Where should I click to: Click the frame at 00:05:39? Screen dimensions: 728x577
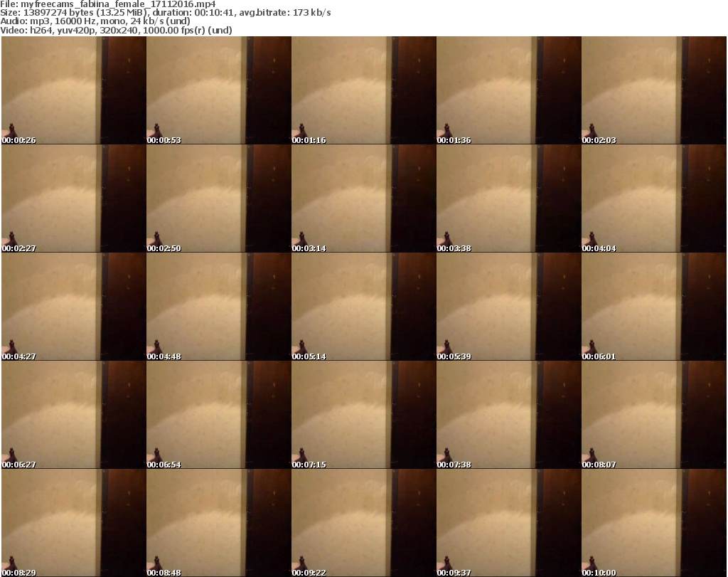pos(508,307)
